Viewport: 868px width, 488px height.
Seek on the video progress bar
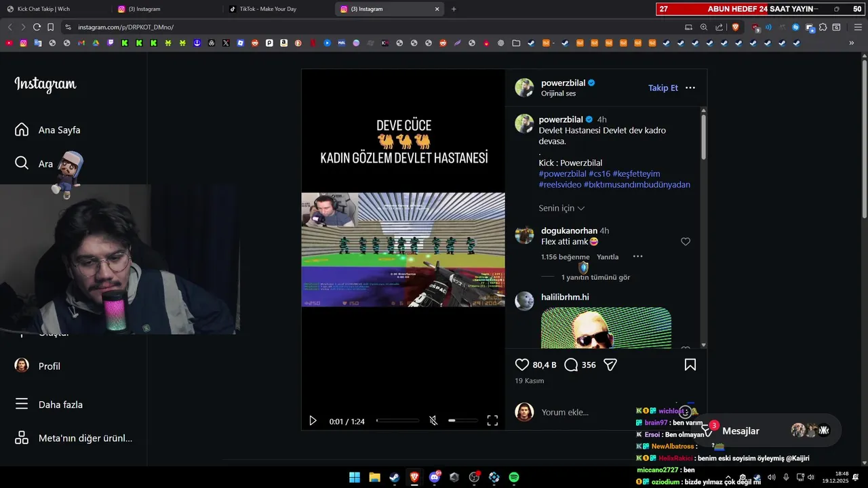pos(397,421)
